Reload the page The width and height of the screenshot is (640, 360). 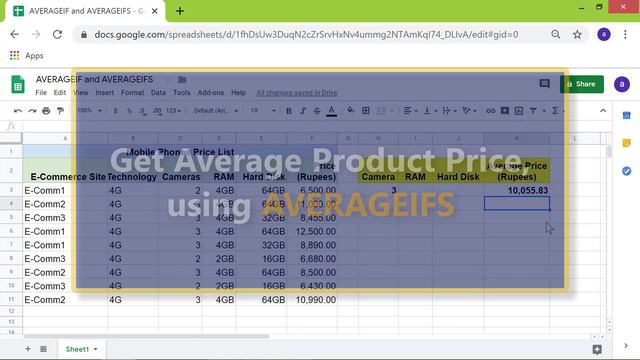tap(57, 35)
